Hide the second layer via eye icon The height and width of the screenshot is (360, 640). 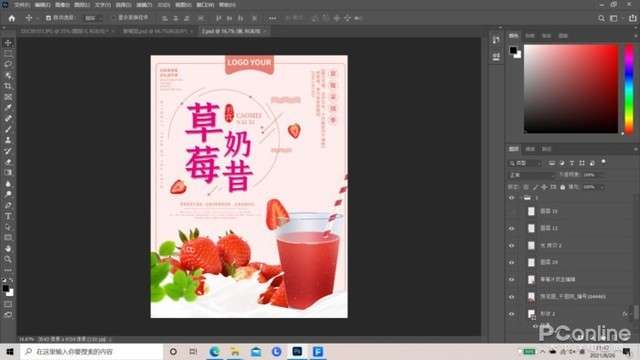tap(512, 229)
